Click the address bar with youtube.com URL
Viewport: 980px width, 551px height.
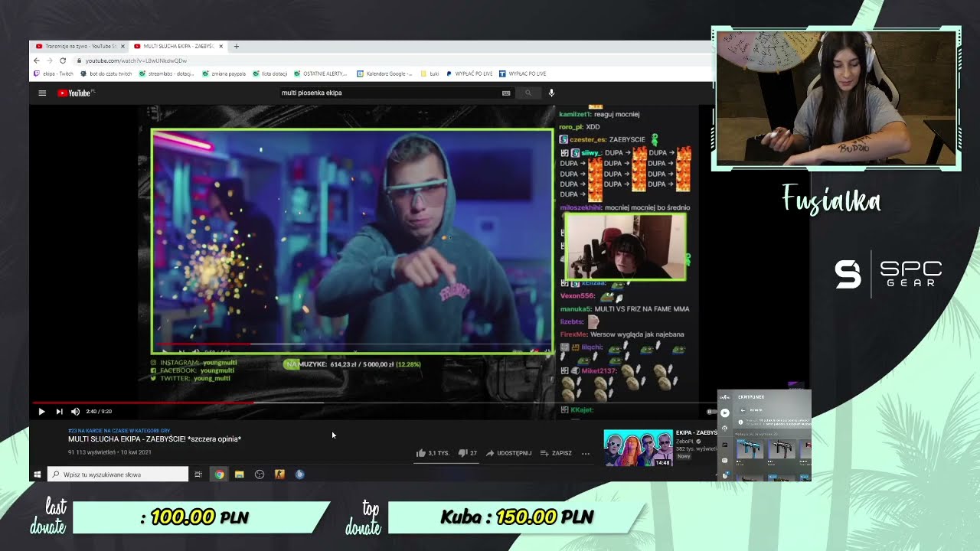[x=383, y=60]
